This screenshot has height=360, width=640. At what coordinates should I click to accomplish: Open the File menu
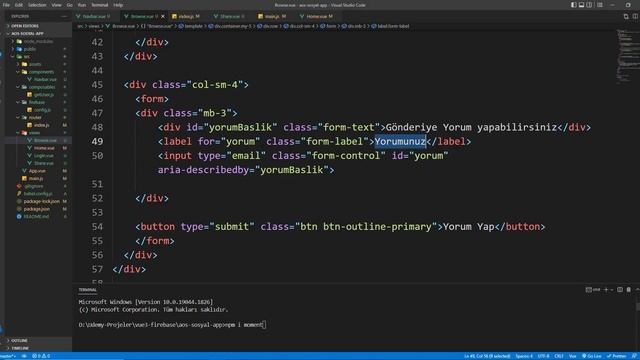pos(6,5)
